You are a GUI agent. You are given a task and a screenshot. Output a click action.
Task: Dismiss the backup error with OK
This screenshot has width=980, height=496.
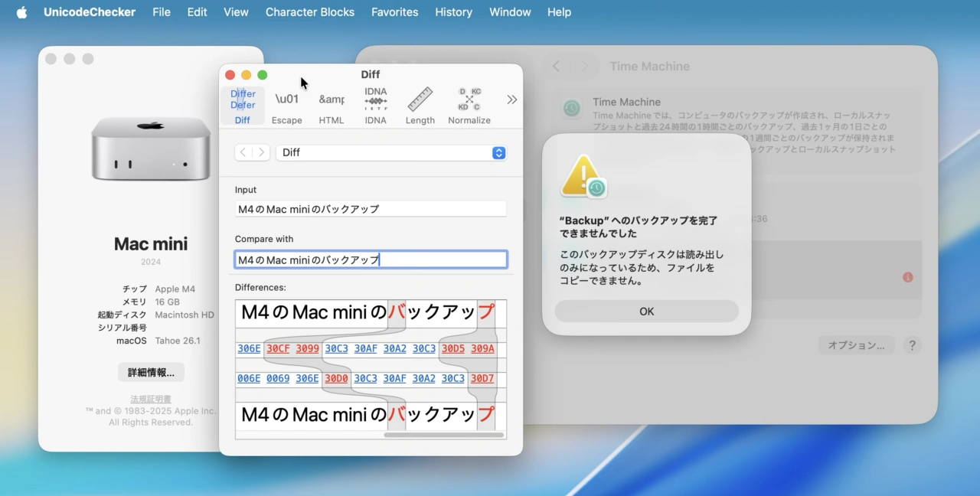(646, 311)
